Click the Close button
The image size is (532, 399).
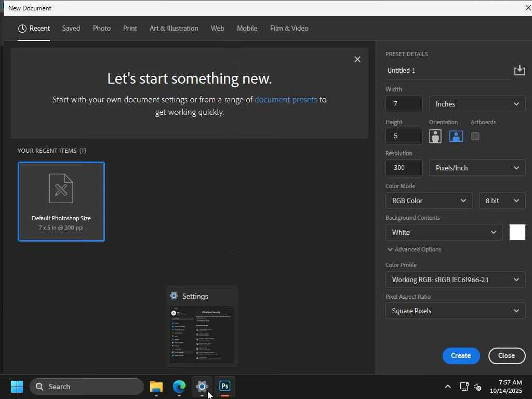(x=507, y=355)
